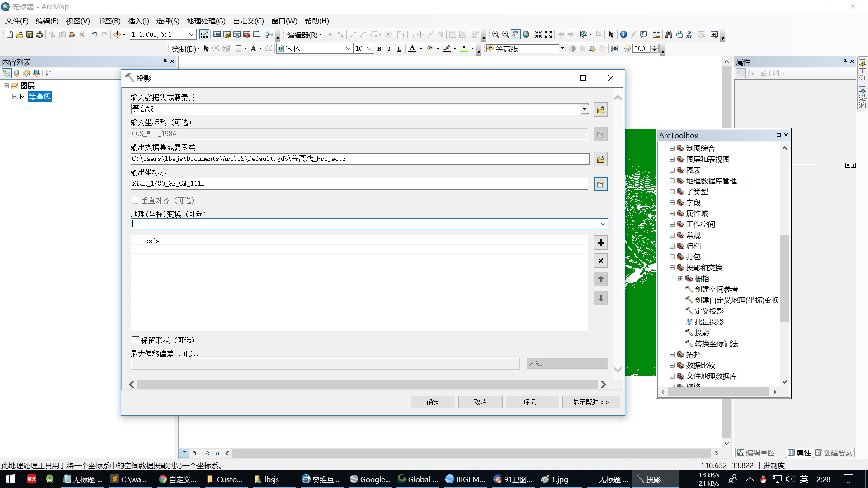Image resolution: width=868 pixels, height=488 pixels.
Task: Toggle the 等高线 layer visibility checkbox
Action: click(23, 96)
